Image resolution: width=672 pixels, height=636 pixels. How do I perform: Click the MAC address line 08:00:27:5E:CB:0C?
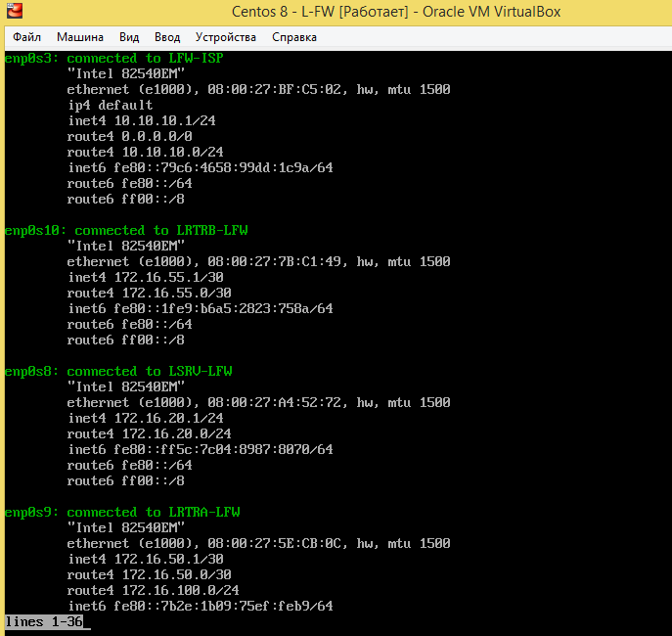pos(258,544)
